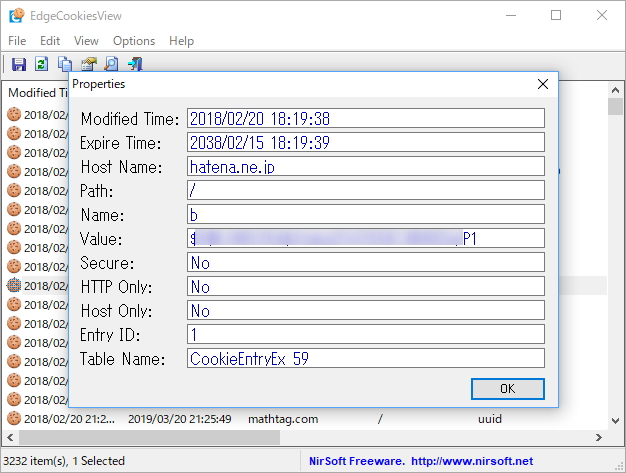Click the Exit toolbar icon
The image size is (626, 473).
click(135, 64)
